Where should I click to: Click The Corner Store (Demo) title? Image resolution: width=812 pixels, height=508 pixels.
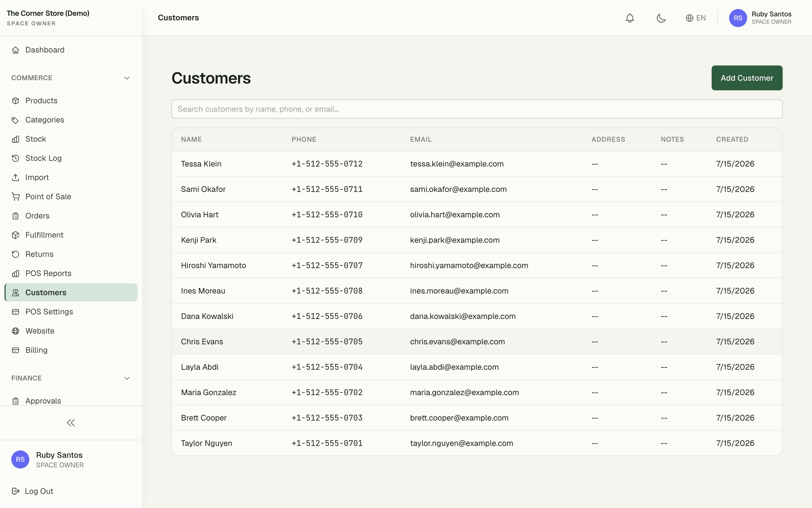coord(48,13)
